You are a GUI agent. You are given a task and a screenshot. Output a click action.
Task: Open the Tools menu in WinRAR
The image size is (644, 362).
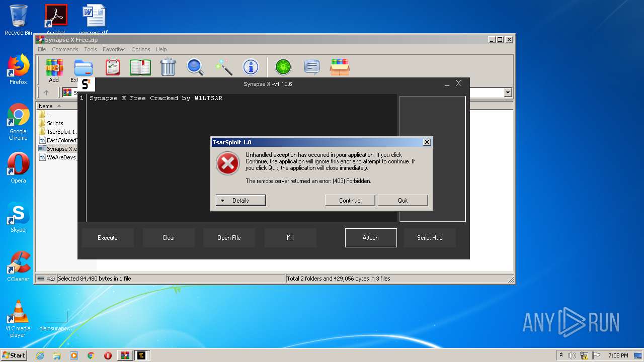(x=91, y=49)
